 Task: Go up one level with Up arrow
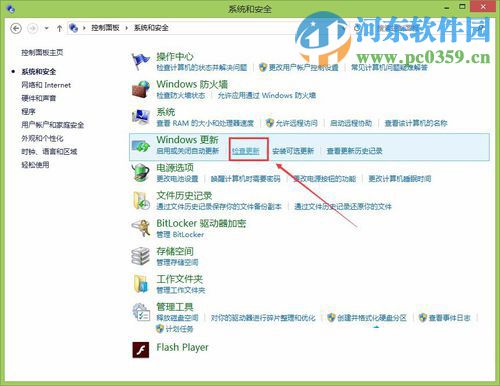click(x=59, y=28)
